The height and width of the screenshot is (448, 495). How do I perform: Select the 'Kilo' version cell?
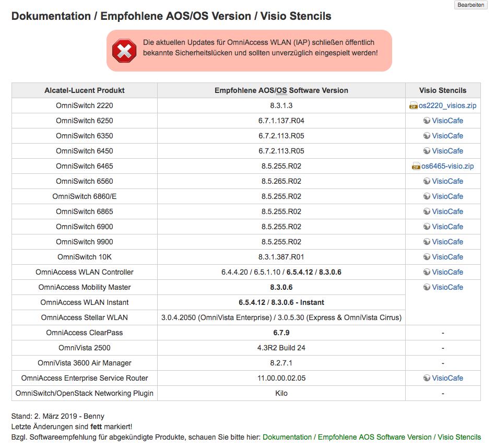click(281, 393)
